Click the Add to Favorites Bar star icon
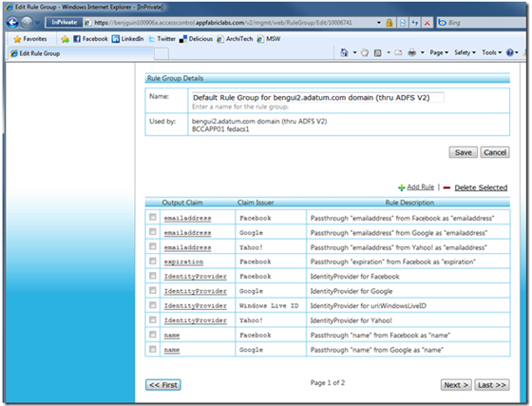 pyautogui.click(x=66, y=39)
